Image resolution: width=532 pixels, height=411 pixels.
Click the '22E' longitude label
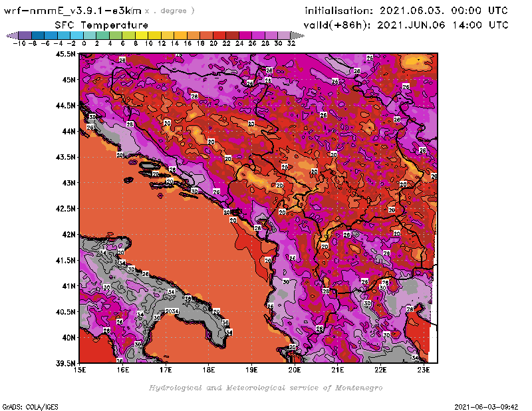[380, 370]
